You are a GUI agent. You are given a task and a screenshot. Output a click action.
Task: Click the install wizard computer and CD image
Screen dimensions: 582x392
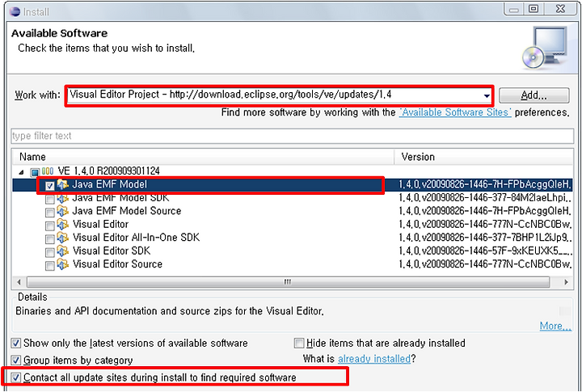tap(545, 48)
